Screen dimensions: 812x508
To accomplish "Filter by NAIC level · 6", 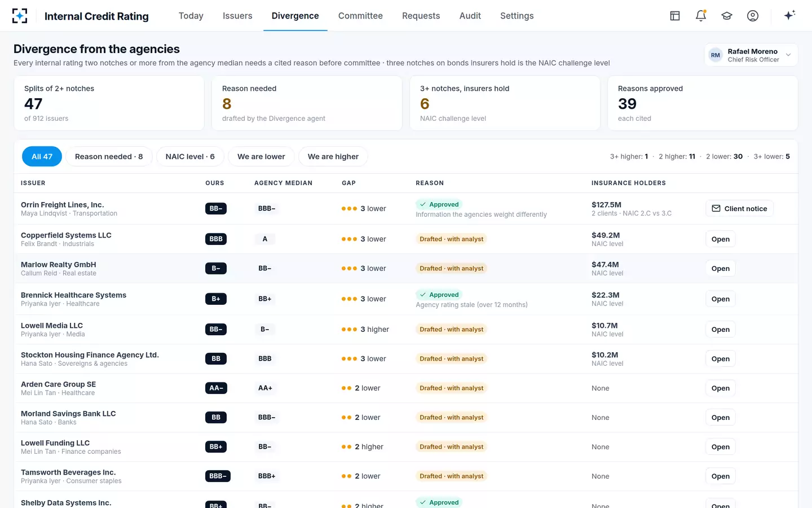I will [190, 156].
